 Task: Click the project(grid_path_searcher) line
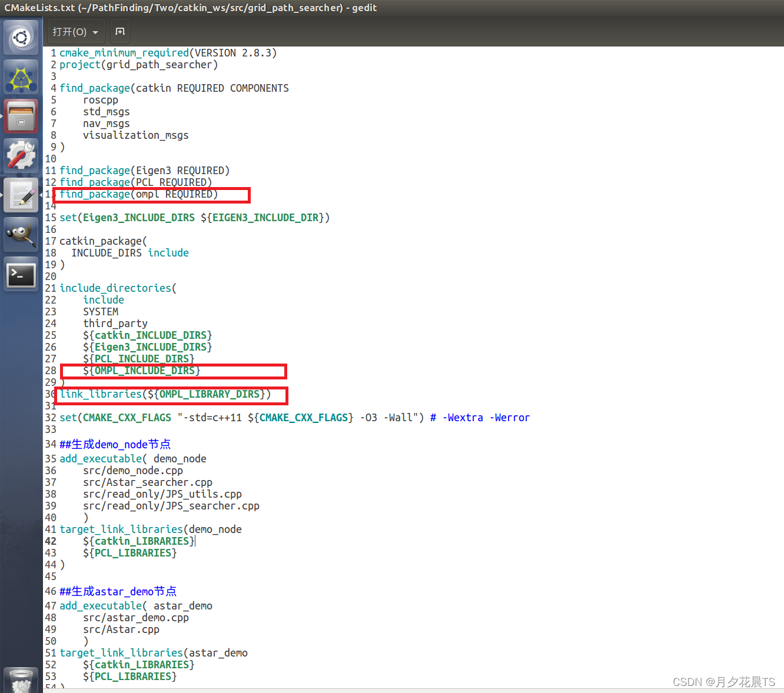pos(138,65)
